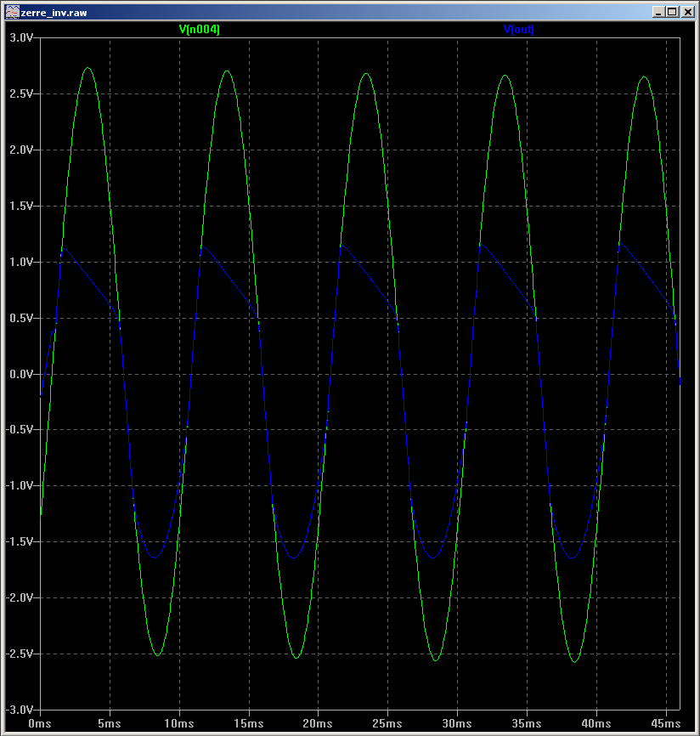Click the 3.0V vertical axis label
Image resolution: width=700 pixels, height=736 pixels.
(x=21, y=37)
